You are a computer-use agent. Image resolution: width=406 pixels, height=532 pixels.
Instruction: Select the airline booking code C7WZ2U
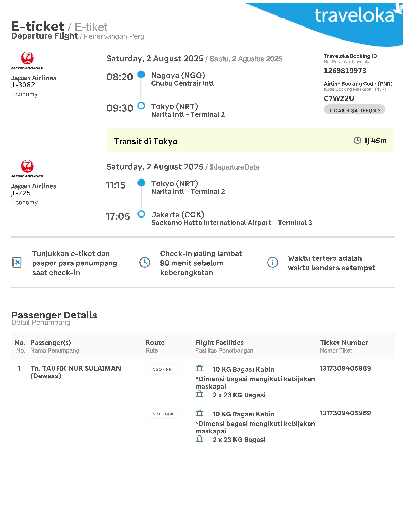point(339,98)
